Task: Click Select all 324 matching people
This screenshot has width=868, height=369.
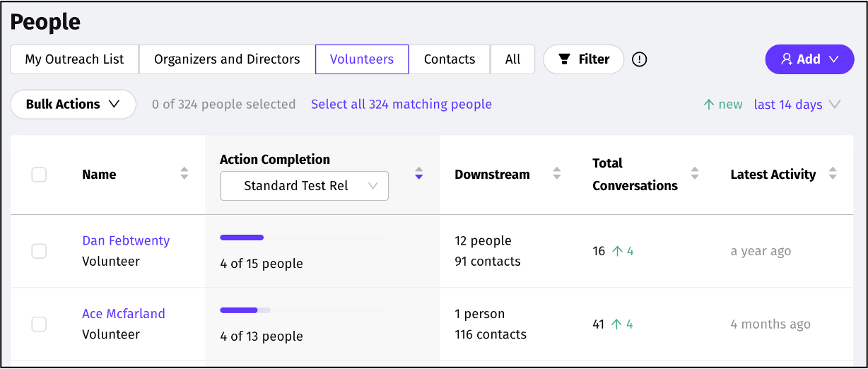Action: point(401,104)
